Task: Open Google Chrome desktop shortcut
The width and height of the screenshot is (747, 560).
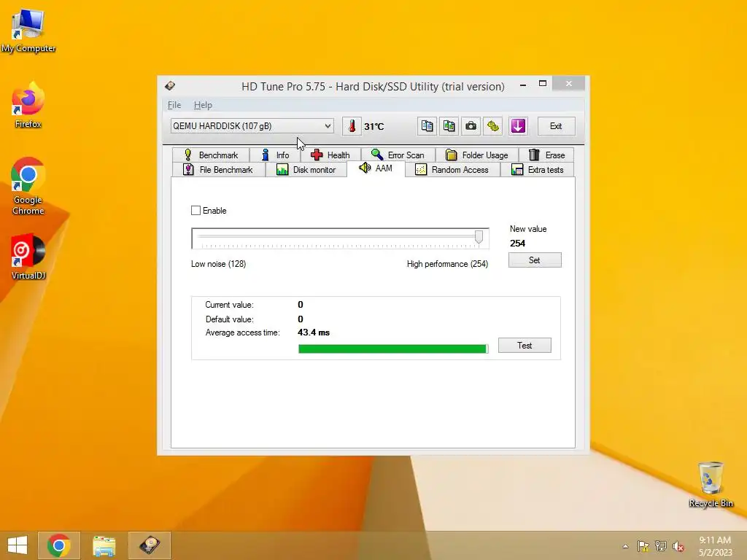Action: point(28,186)
